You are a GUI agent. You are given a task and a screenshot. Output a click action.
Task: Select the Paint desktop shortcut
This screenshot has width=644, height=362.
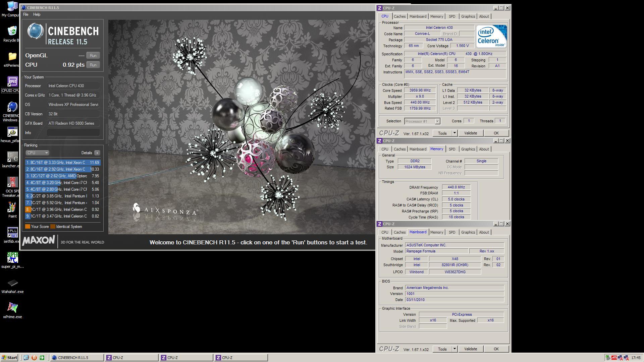[x=12, y=210]
